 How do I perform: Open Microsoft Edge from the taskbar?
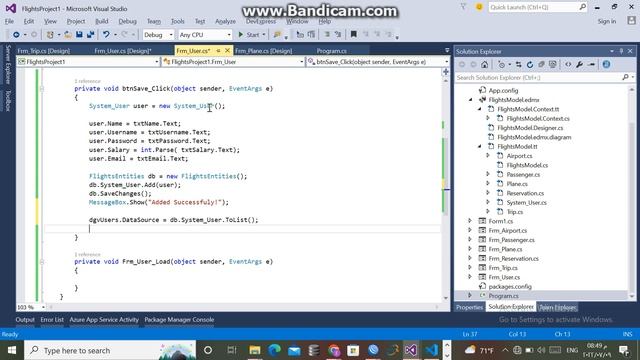[x=274, y=350]
